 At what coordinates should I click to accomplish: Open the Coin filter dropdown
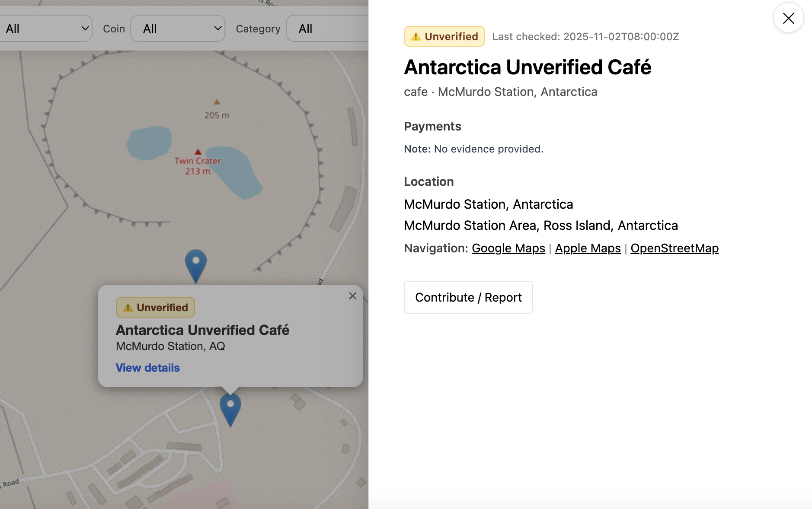(178, 29)
